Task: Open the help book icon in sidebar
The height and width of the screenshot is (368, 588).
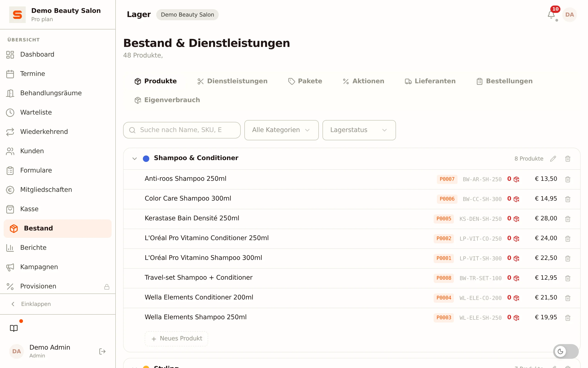Action: pos(14,328)
